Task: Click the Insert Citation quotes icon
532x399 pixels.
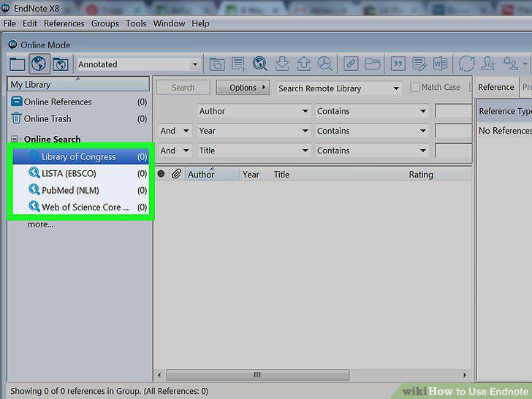Action: (x=398, y=64)
